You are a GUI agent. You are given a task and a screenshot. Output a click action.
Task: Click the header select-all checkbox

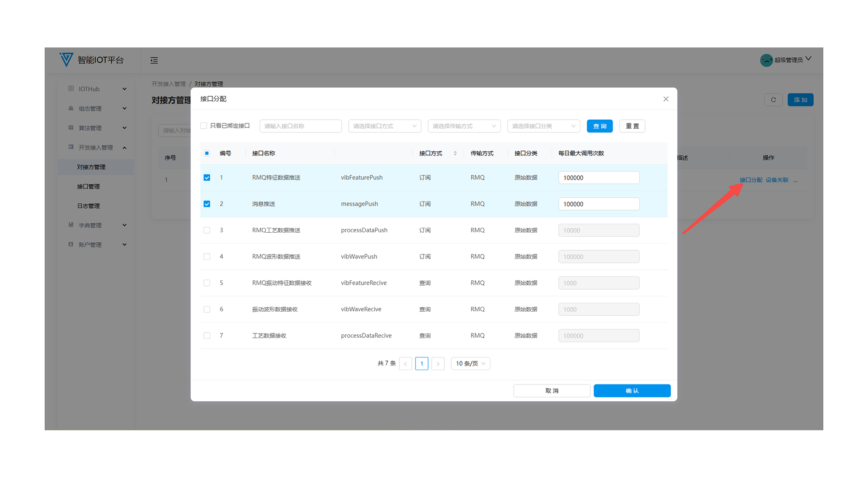(x=207, y=153)
